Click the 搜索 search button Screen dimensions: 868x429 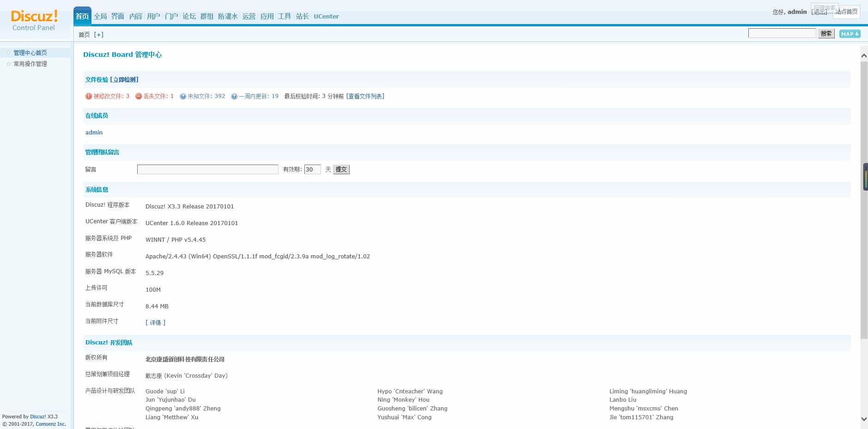826,33
